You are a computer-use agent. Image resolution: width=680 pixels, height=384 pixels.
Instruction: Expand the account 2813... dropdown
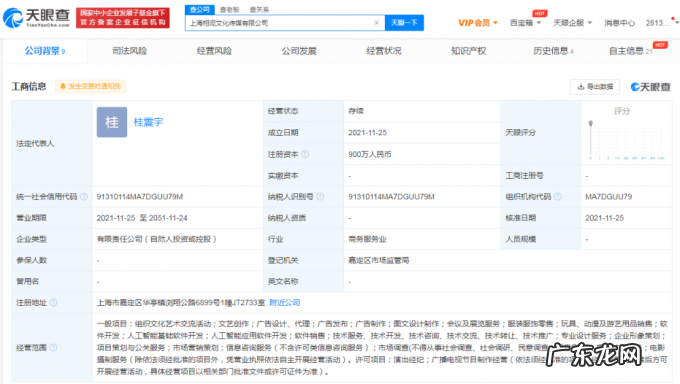[662, 23]
